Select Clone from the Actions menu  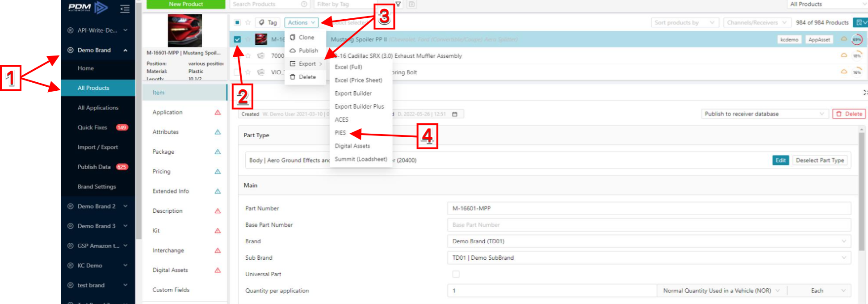pyautogui.click(x=305, y=38)
